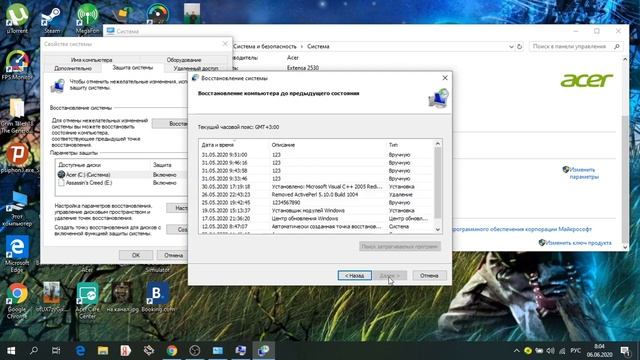Switch to 'Имя компьютера' tab

click(x=91, y=60)
